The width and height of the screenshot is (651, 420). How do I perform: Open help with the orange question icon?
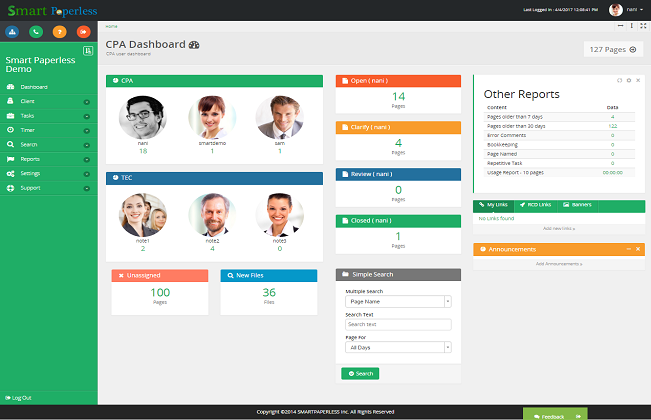click(60, 32)
